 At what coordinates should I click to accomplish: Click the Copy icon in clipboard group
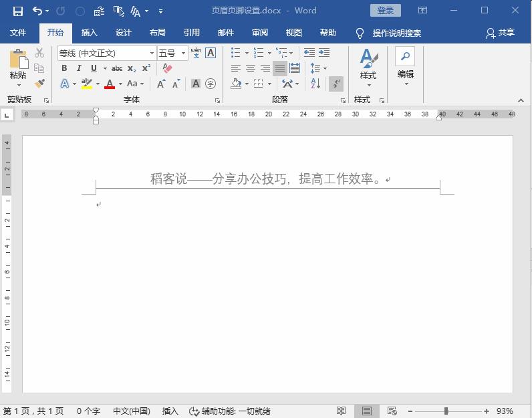pos(39,68)
